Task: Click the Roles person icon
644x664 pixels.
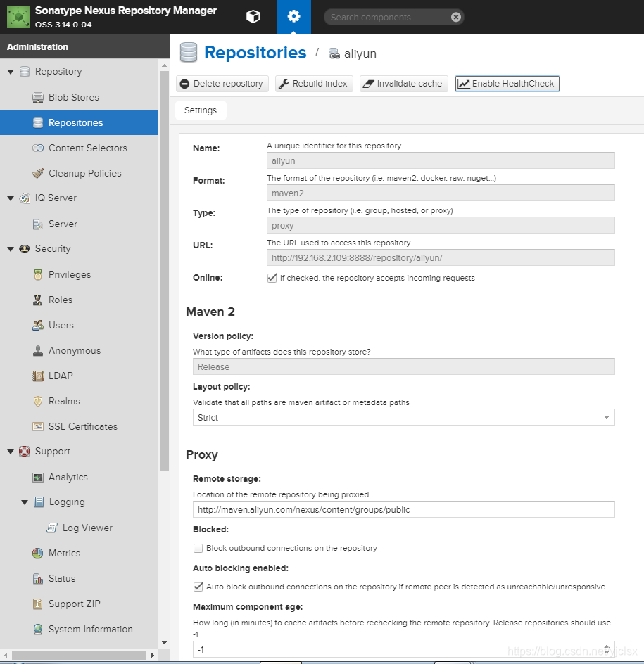Action: pyautogui.click(x=38, y=300)
